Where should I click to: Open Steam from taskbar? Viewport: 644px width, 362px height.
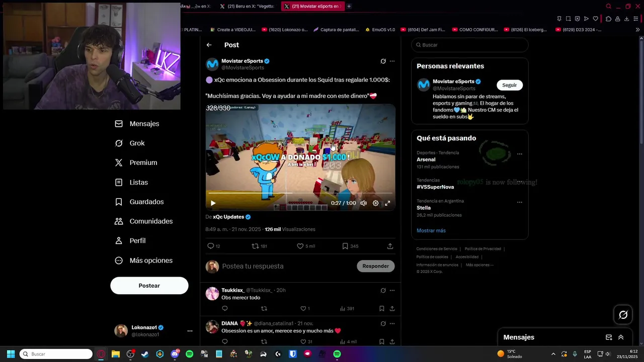pos(145,354)
